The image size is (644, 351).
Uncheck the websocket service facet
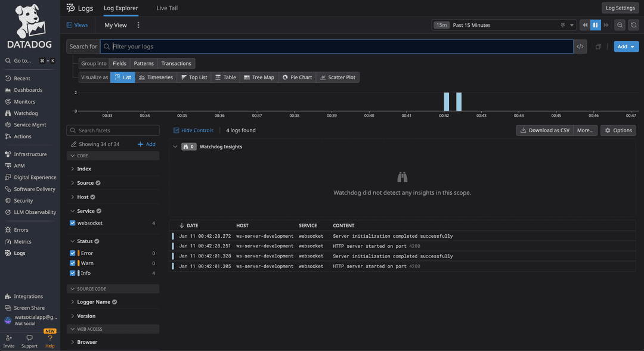tap(73, 223)
